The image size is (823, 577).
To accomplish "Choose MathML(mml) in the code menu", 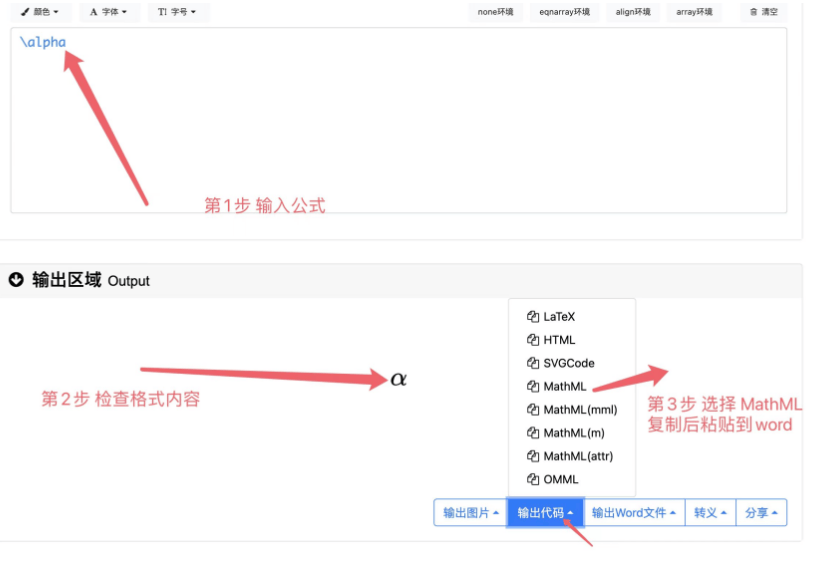I will [580, 410].
